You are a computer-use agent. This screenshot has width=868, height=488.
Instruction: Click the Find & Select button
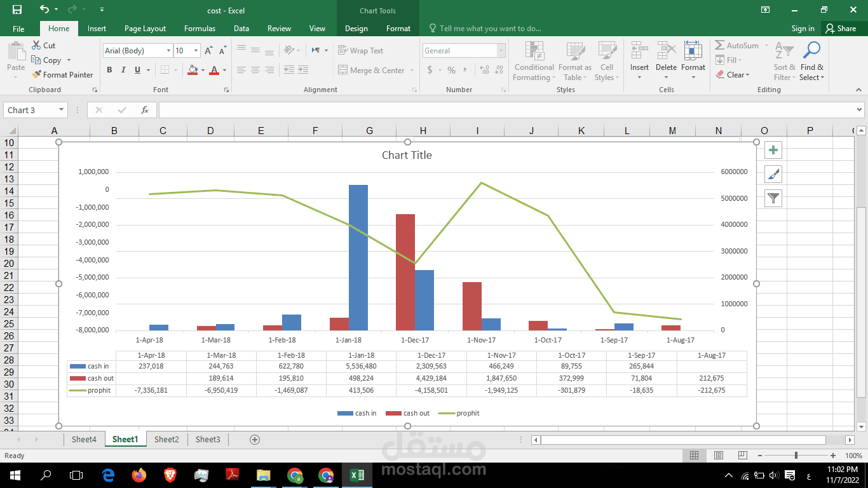tap(811, 62)
